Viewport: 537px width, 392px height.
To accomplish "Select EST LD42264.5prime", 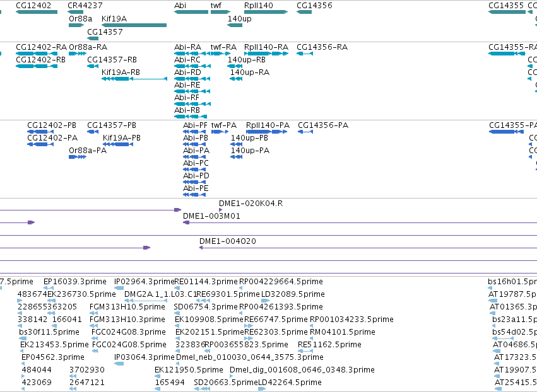I will click(x=262, y=389).
